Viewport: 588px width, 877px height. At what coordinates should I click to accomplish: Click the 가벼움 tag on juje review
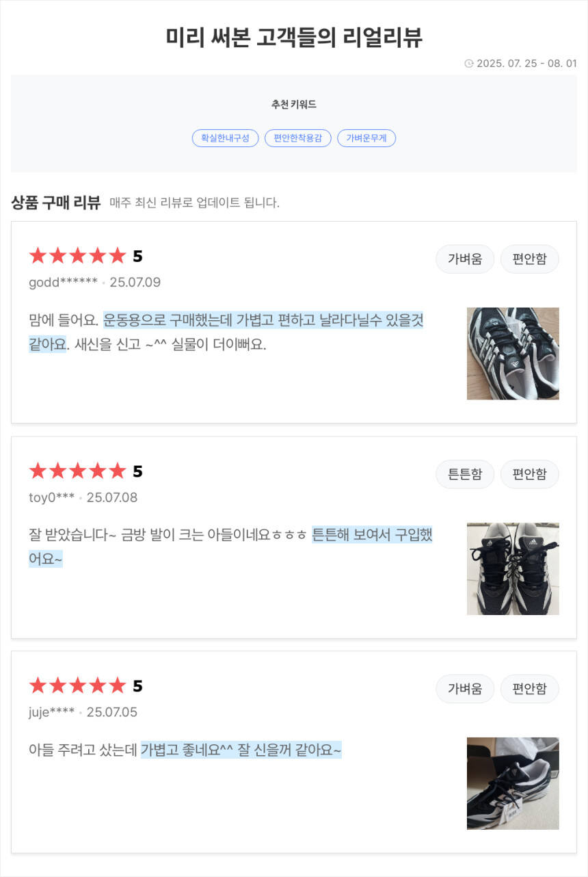click(x=465, y=689)
